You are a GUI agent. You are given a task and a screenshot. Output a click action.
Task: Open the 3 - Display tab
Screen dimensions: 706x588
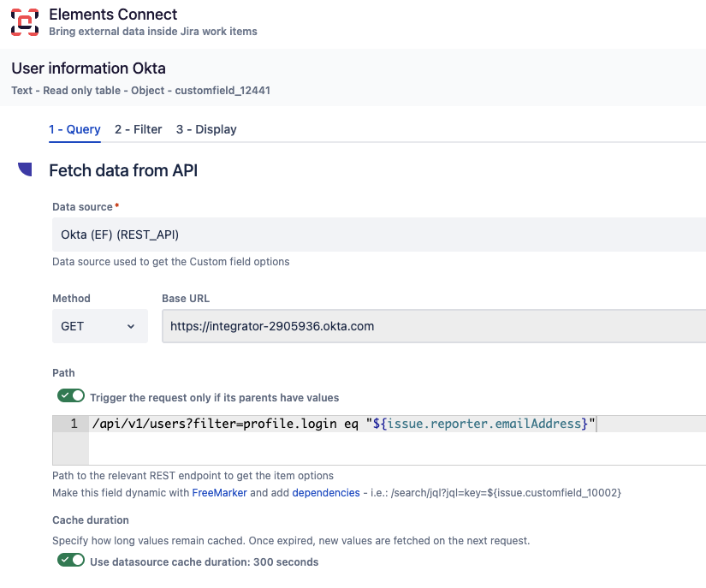(x=206, y=129)
